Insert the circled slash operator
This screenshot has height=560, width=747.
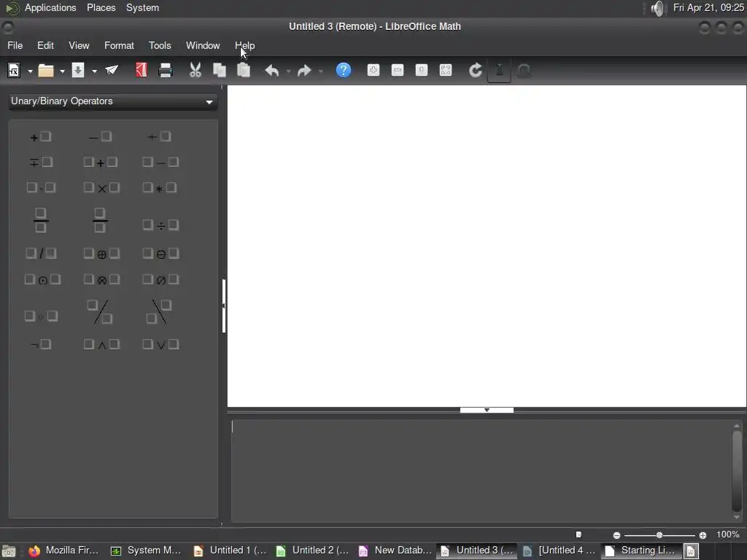pyautogui.click(x=160, y=279)
